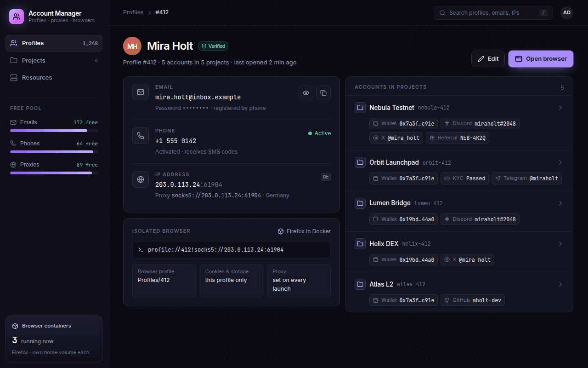The image size is (588, 368).
Task: Click the Orbit Launchpad folder icon
Action: point(360,162)
